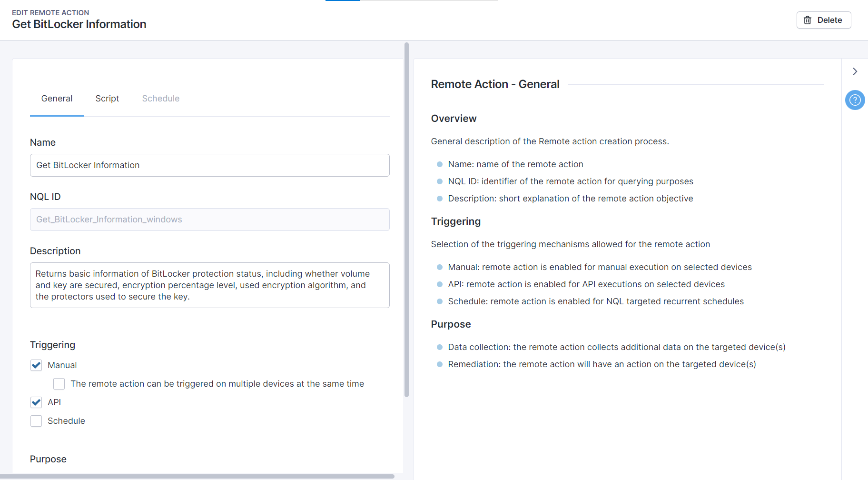
Task: Open the floating help question mark button
Action: point(855,100)
